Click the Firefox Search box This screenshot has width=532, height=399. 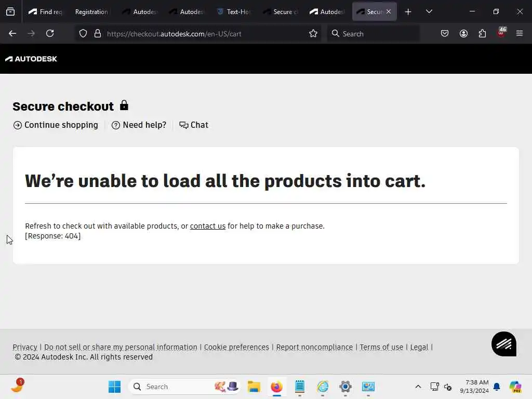pyautogui.click(x=373, y=34)
